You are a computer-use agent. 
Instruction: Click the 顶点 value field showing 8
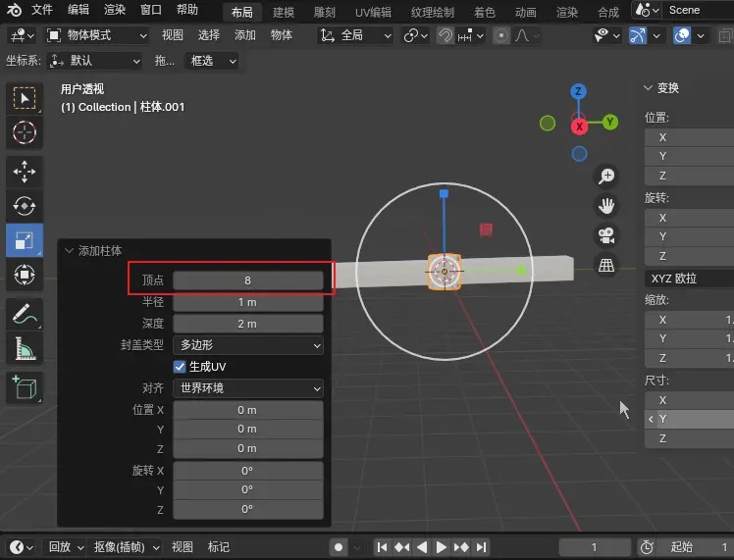pos(248,280)
